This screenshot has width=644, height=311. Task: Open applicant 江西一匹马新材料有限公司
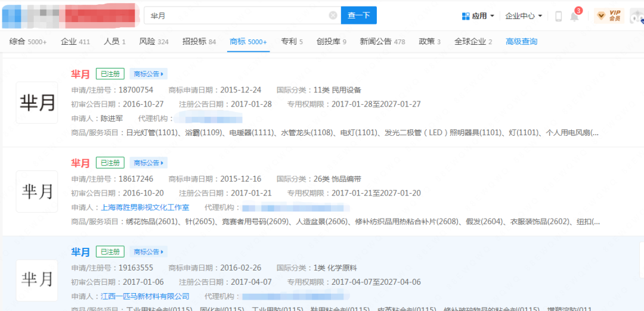click(145, 296)
